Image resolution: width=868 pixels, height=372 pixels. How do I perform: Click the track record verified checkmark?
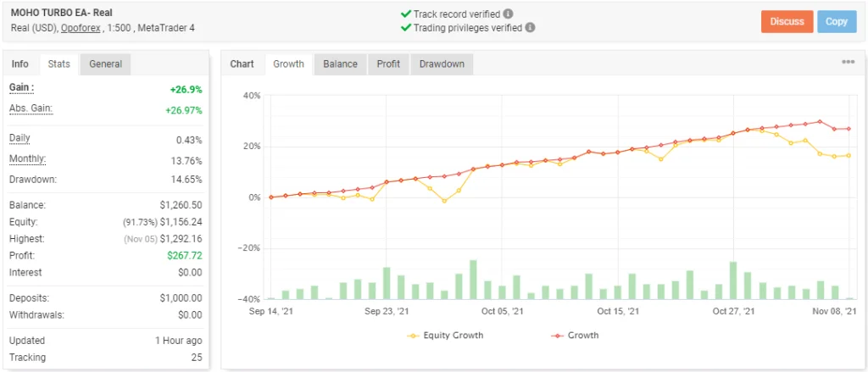tap(405, 14)
